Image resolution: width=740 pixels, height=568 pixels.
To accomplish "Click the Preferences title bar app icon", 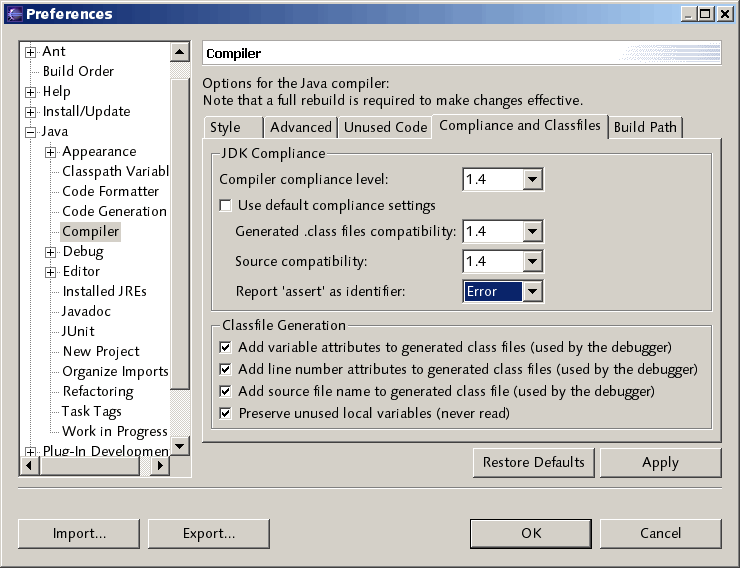I will (x=13, y=14).
